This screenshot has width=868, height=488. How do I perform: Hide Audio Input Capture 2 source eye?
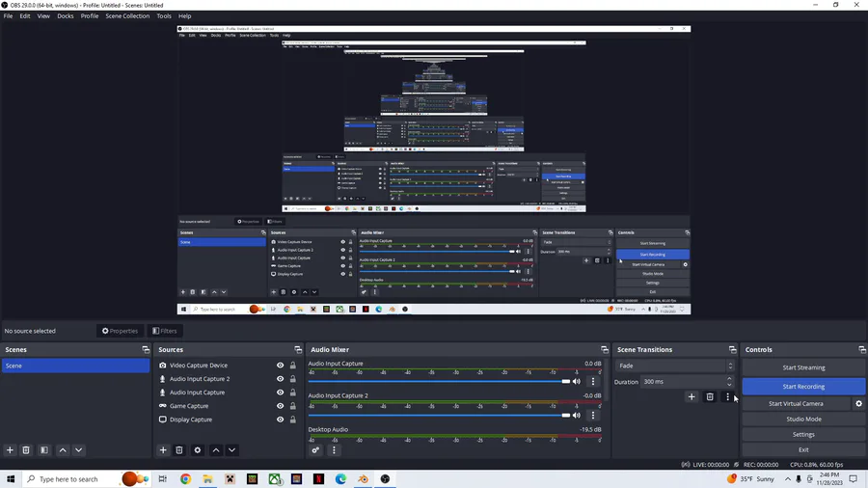click(280, 379)
